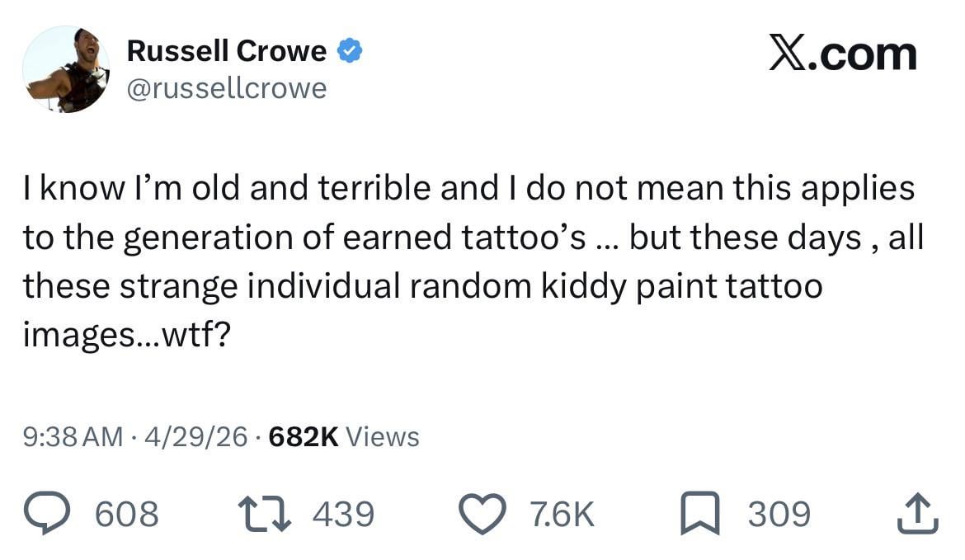Click the 4/29/26 post date
The height and width of the screenshot is (560, 965).
tap(195, 436)
